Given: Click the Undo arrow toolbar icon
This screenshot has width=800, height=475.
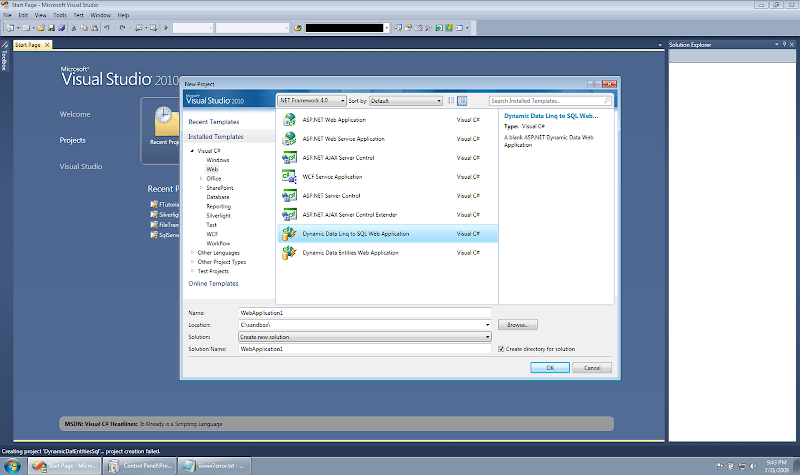Looking at the screenshot, I should pyautogui.click(x=107, y=28).
